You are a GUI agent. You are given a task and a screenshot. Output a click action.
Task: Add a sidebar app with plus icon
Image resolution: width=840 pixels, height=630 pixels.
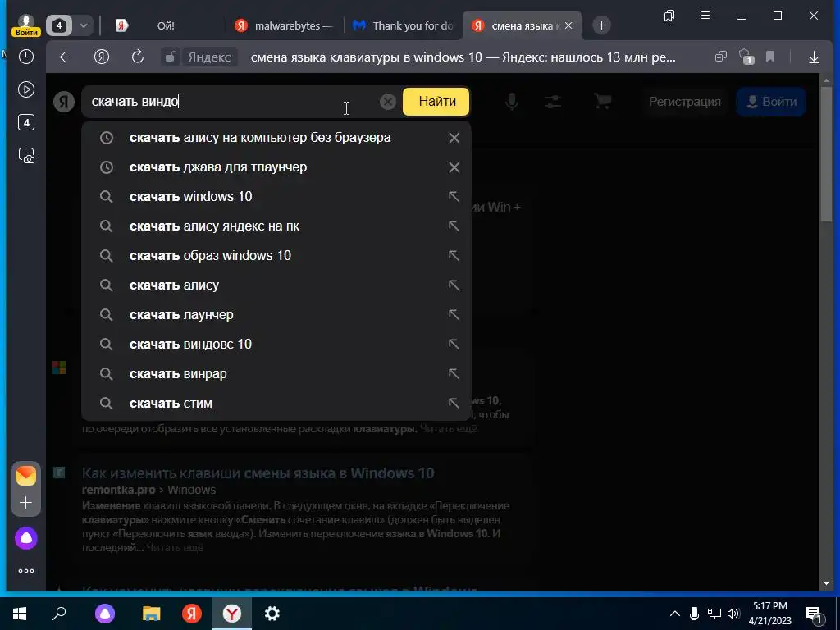click(25, 503)
